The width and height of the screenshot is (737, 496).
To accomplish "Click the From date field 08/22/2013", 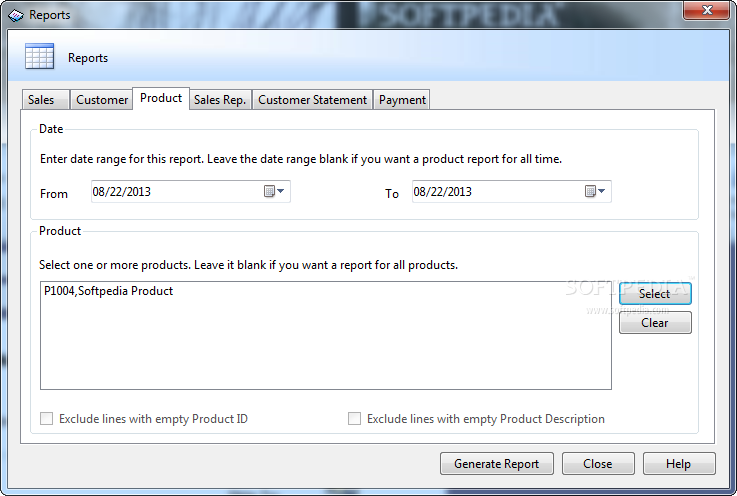I will click(190, 191).
